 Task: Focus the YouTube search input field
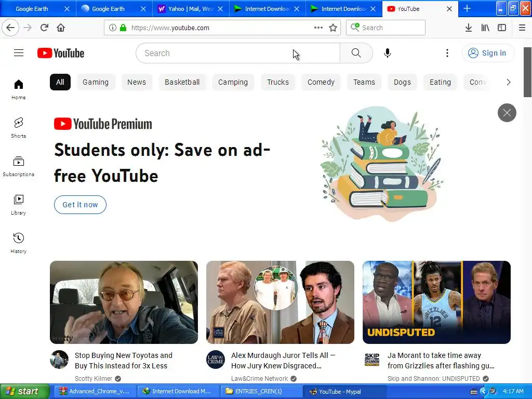tap(237, 53)
